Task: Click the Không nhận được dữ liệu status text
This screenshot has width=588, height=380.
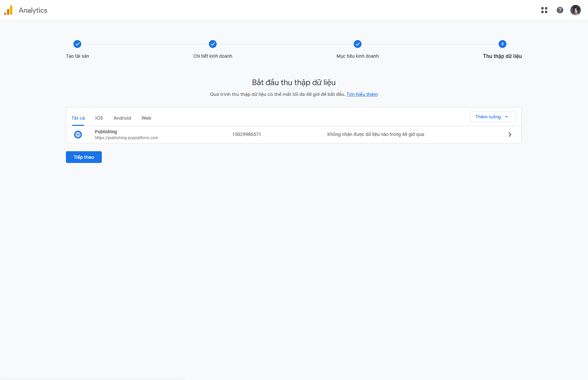Action: pos(376,134)
